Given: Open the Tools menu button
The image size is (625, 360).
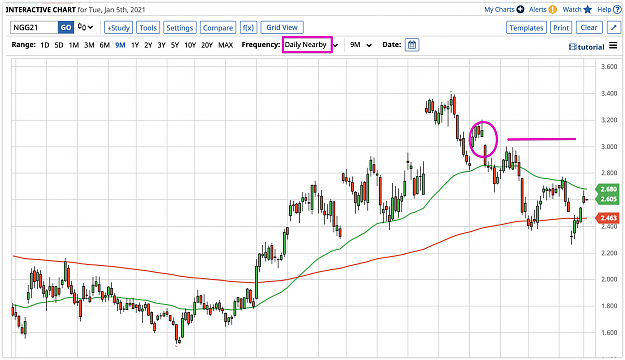Looking at the screenshot, I should pos(148,28).
